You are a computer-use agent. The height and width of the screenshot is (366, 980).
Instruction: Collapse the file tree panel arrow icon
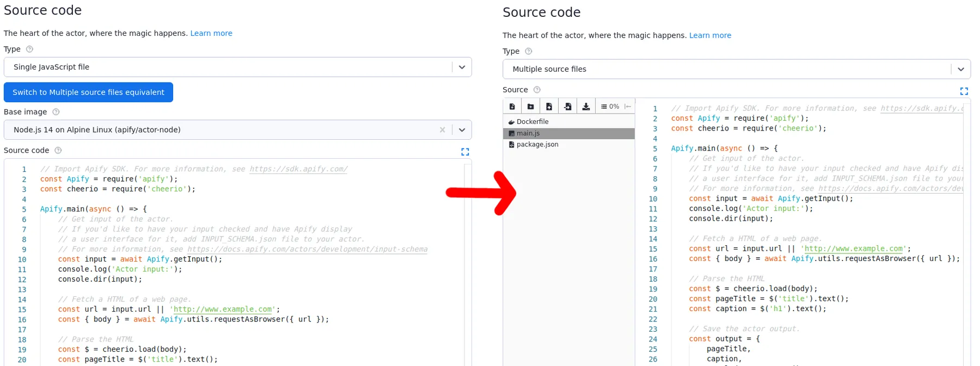[628, 107]
